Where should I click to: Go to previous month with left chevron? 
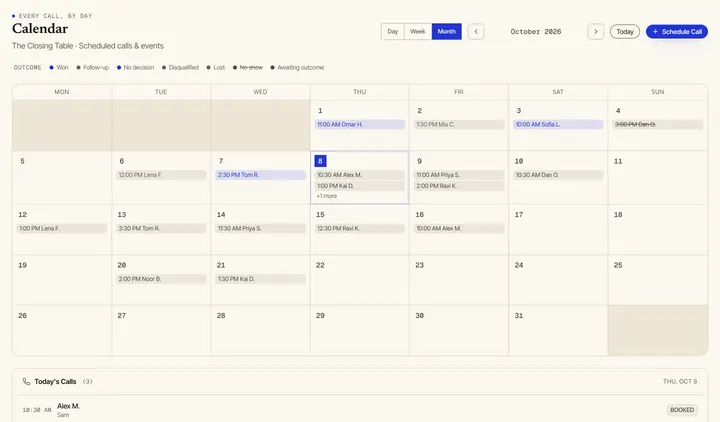[476, 32]
